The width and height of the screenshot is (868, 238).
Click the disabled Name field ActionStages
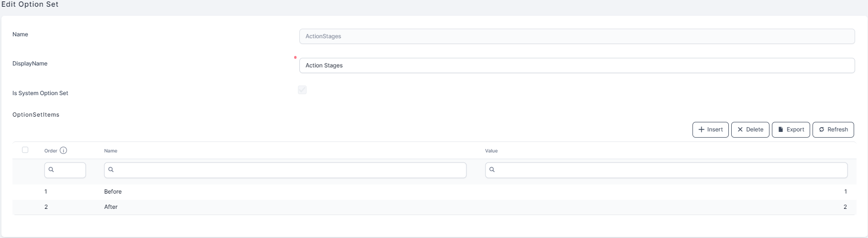[577, 36]
